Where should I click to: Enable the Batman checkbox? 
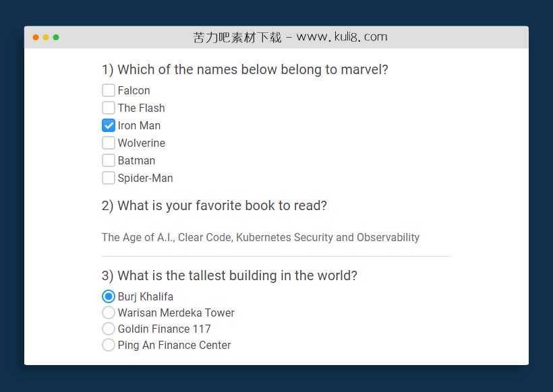(x=108, y=160)
